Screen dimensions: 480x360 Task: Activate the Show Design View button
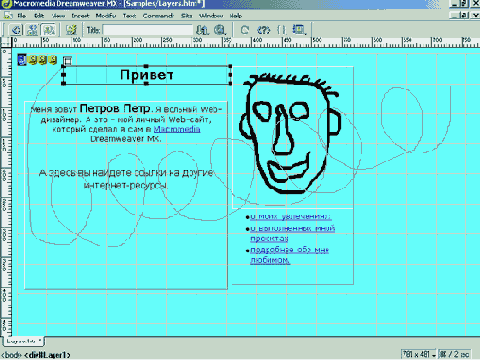(x=49, y=30)
